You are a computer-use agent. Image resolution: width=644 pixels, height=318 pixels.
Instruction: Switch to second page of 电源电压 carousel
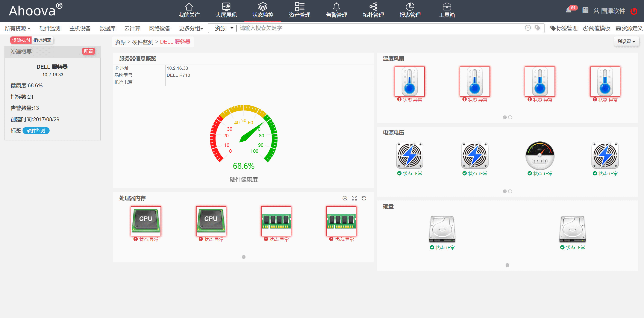510,191
